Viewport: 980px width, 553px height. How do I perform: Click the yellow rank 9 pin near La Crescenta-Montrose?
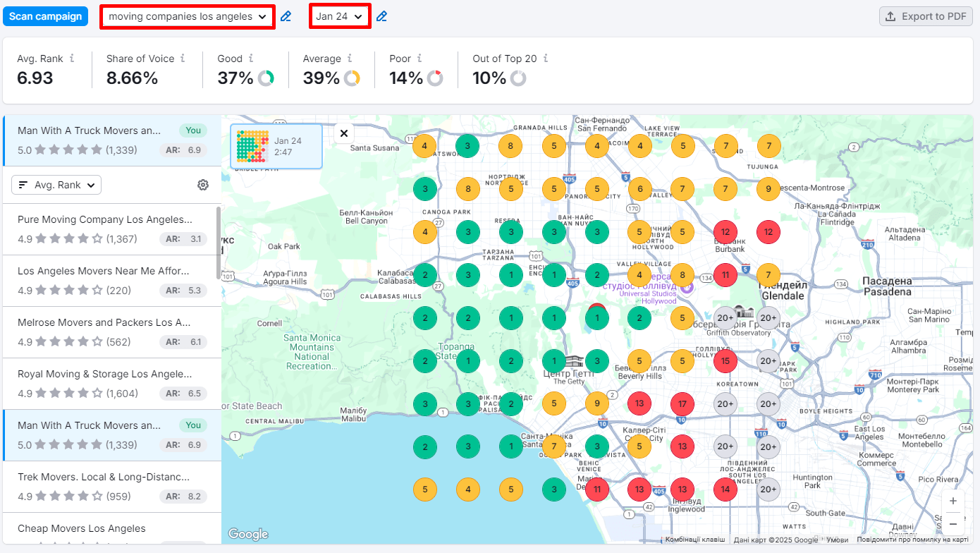pos(768,189)
